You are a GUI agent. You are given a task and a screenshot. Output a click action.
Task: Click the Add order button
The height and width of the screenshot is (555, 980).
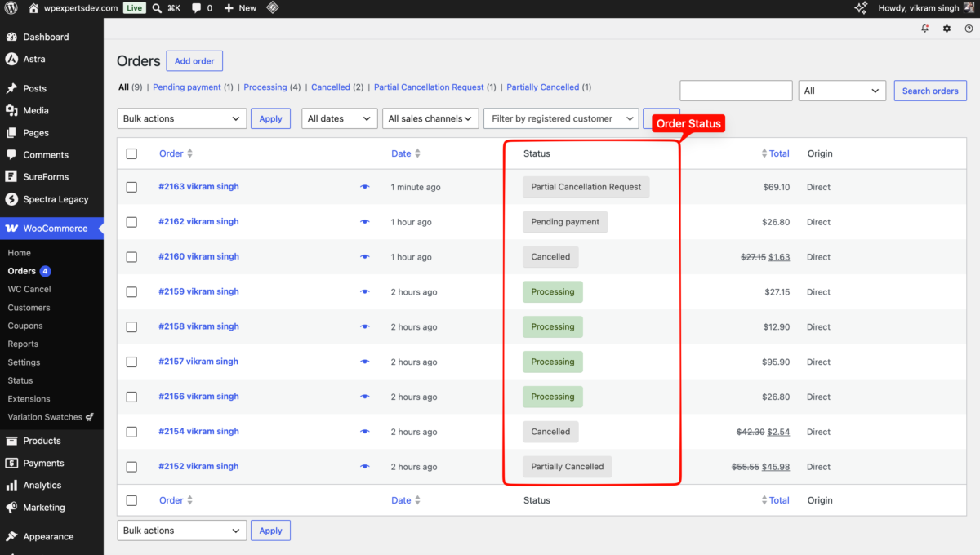click(194, 61)
